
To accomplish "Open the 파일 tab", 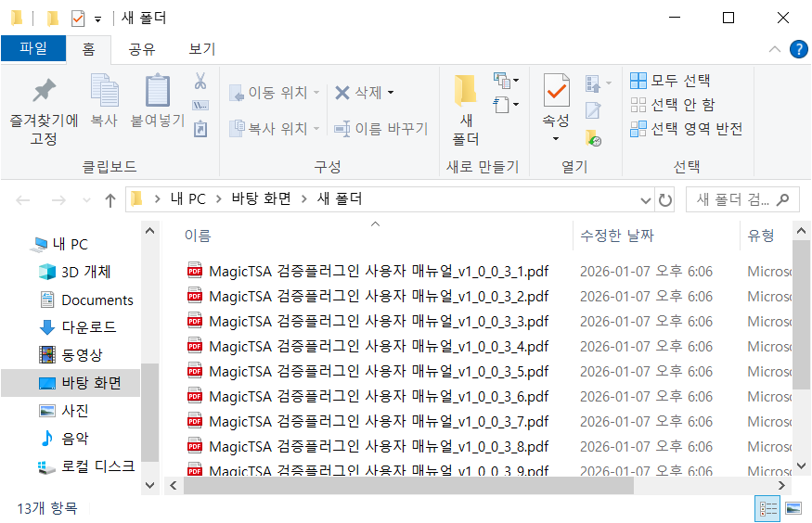I will tap(33, 48).
